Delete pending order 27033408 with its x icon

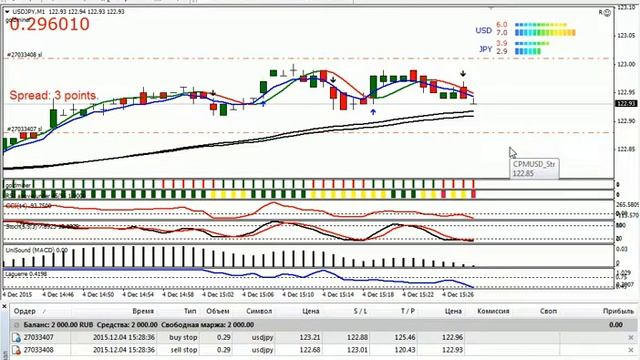coord(631,350)
